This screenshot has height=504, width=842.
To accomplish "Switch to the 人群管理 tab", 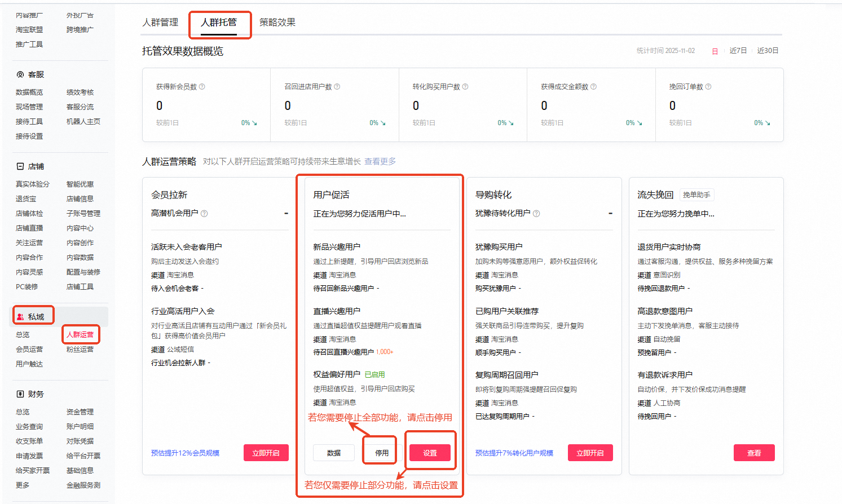I will (160, 23).
